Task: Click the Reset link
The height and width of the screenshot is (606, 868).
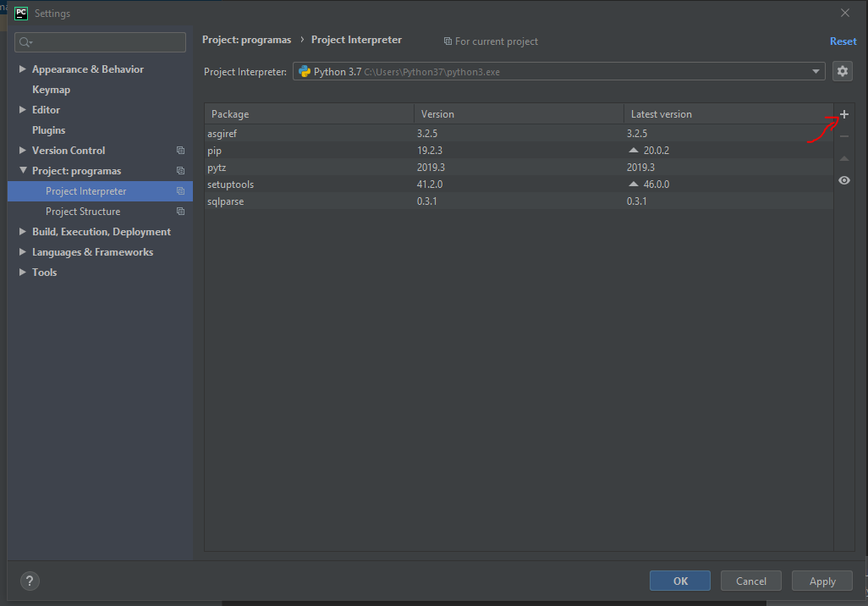Action: [843, 41]
